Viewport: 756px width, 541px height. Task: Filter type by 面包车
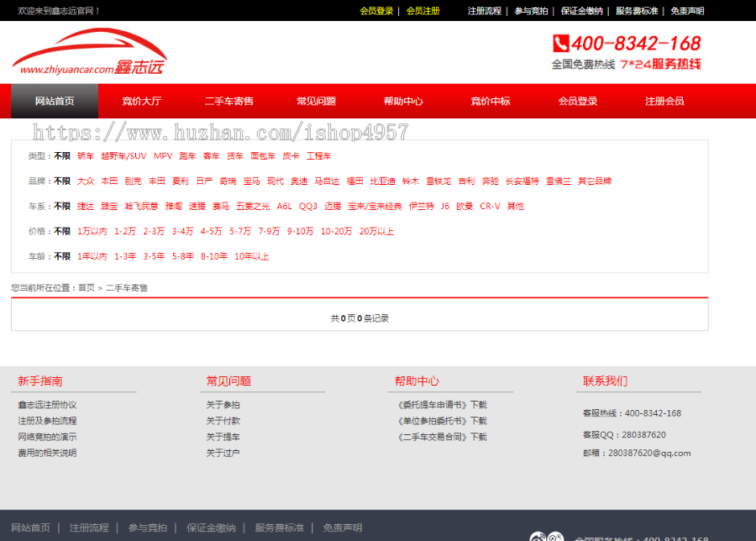click(x=263, y=156)
